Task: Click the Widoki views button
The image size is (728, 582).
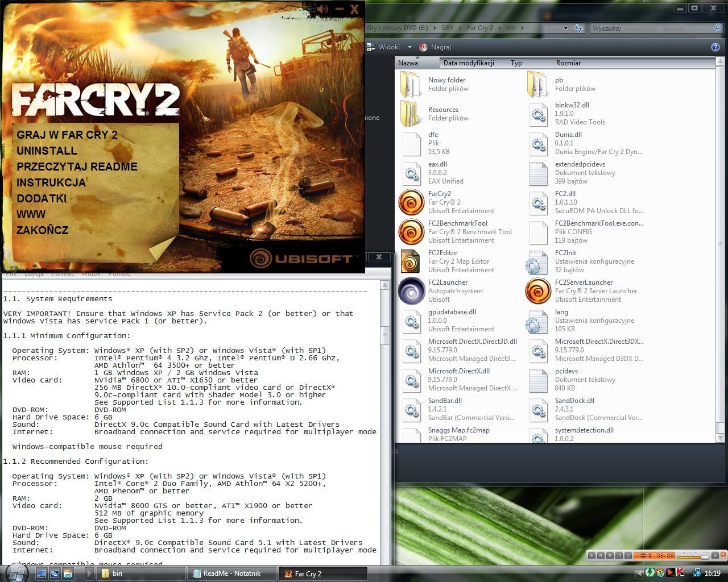Action: tap(384, 47)
